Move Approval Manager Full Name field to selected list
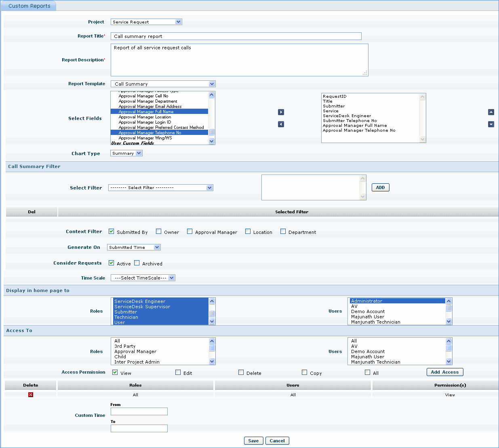The height and width of the screenshot is (448, 499). tap(281, 112)
